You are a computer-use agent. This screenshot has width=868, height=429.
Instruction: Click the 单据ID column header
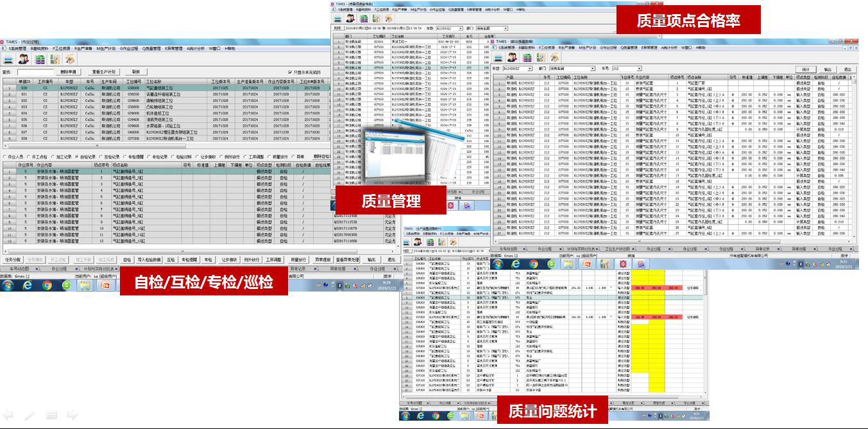pyautogui.click(x=24, y=82)
